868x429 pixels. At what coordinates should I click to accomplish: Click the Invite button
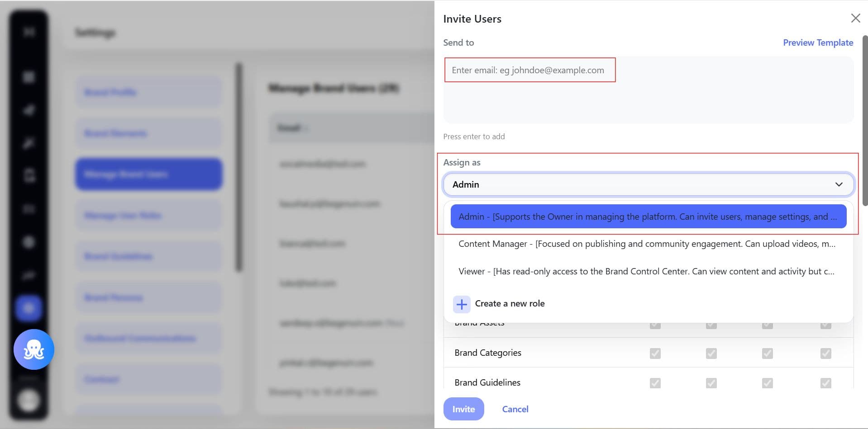(x=463, y=409)
